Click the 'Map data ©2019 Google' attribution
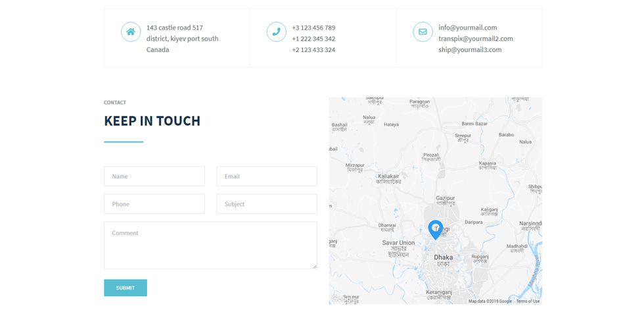Screen dimensions: 644x310 (490, 301)
